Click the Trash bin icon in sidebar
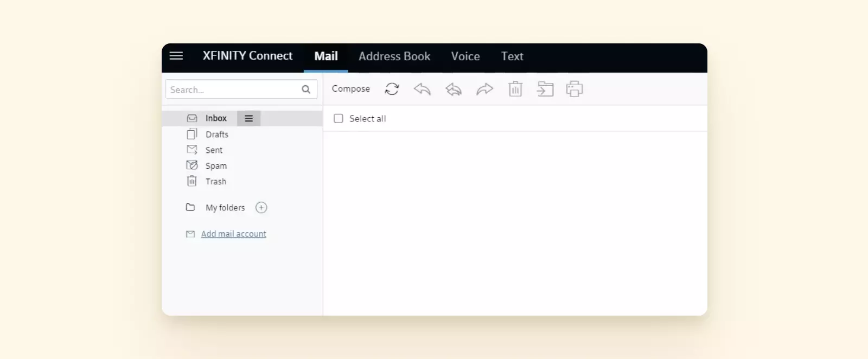 (192, 181)
